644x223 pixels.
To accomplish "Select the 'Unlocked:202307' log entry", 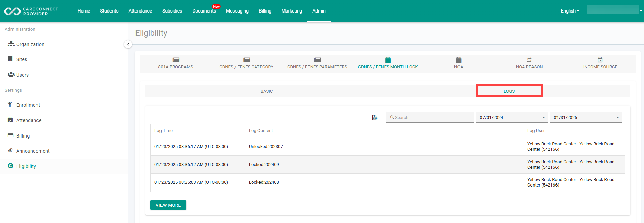I will point(266,147).
